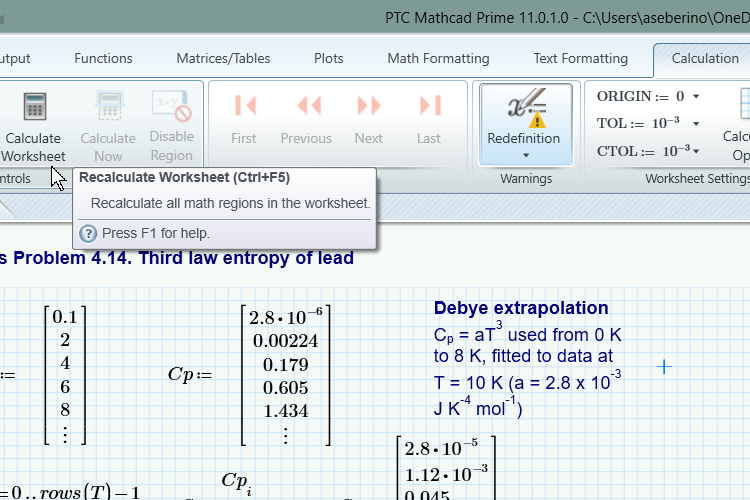Click the Calculate Now icon
This screenshot has width=750, height=500.
click(x=108, y=106)
